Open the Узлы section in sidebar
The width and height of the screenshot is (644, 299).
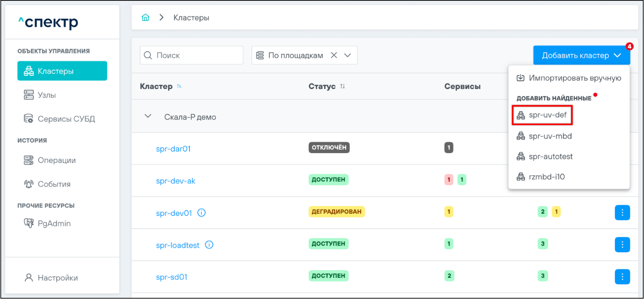click(47, 95)
